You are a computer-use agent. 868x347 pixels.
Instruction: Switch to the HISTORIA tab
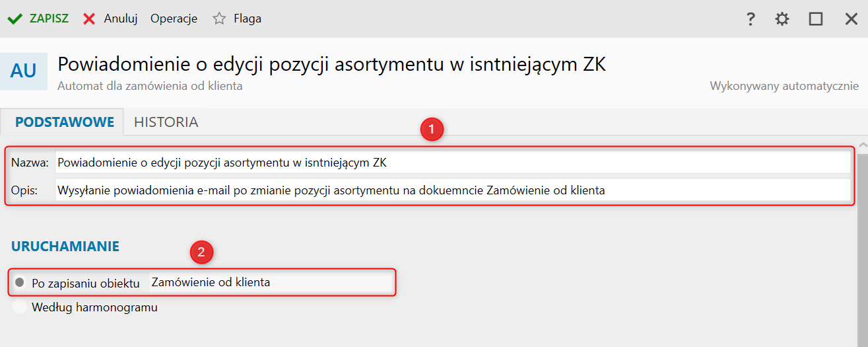point(166,122)
